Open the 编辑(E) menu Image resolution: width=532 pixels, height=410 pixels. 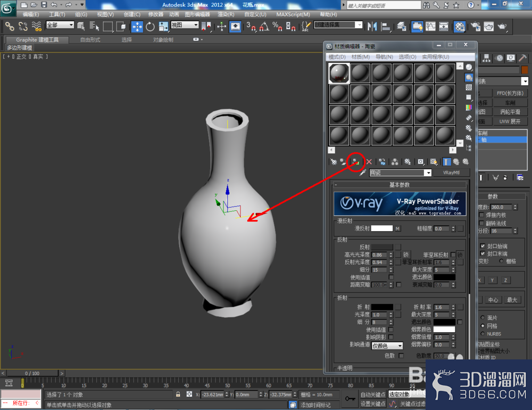click(31, 14)
